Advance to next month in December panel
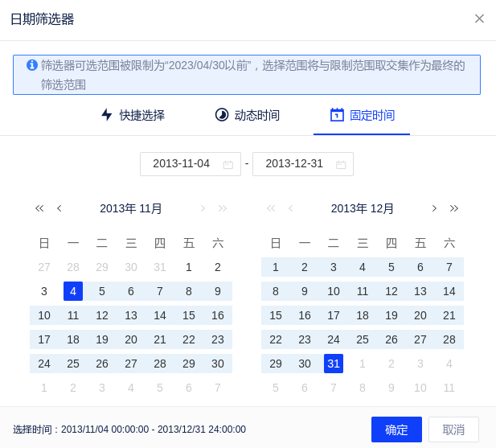The height and width of the screenshot is (448, 496). tap(434, 208)
